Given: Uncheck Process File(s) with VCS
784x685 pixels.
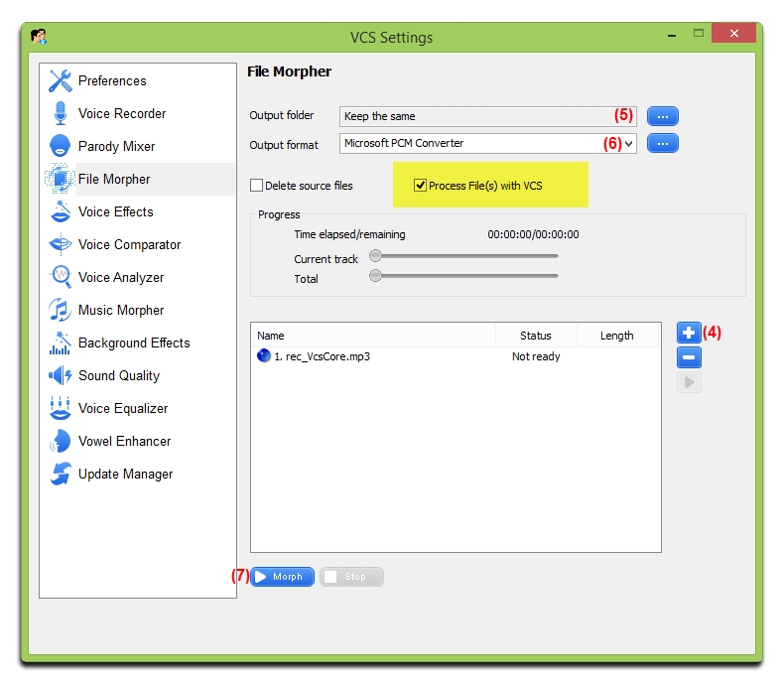Looking at the screenshot, I should point(421,186).
